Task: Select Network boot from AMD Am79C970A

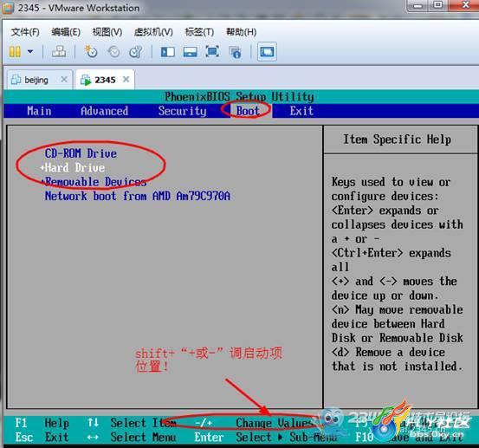Action: (138, 196)
